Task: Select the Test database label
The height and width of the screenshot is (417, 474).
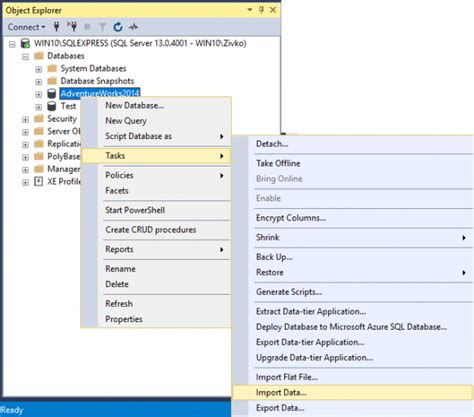Action: tap(68, 106)
